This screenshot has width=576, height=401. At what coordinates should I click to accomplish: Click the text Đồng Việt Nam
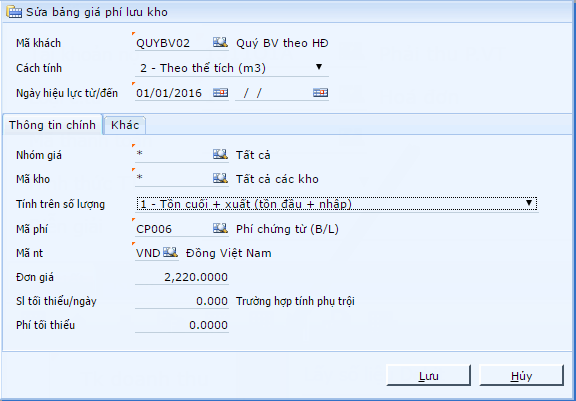coord(228,253)
